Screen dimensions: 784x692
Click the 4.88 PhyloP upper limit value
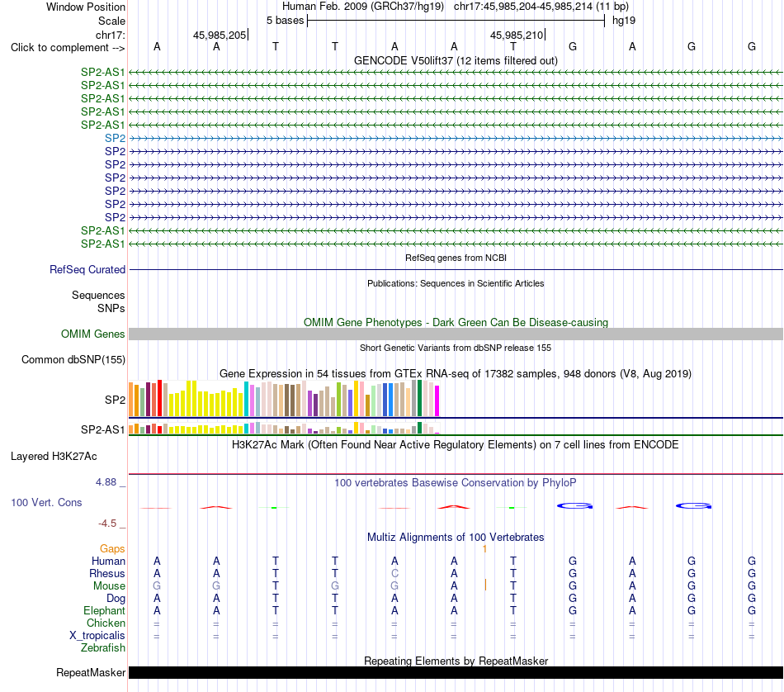[106, 482]
